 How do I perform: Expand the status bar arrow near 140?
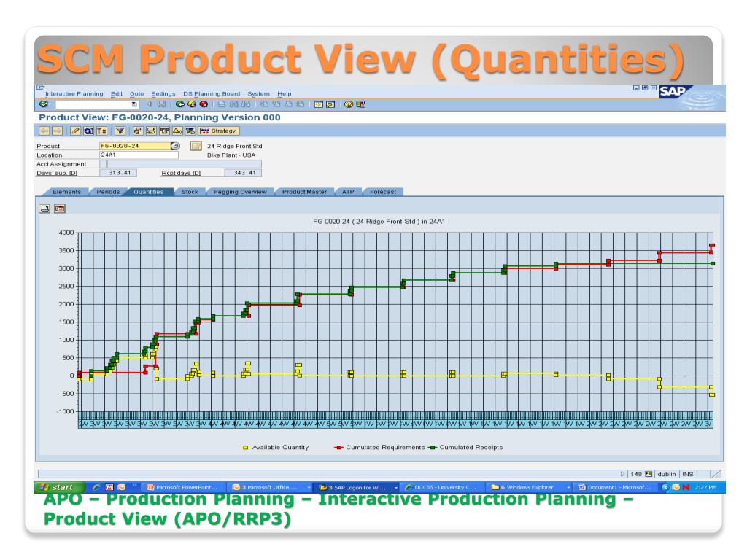pyautogui.click(x=623, y=474)
